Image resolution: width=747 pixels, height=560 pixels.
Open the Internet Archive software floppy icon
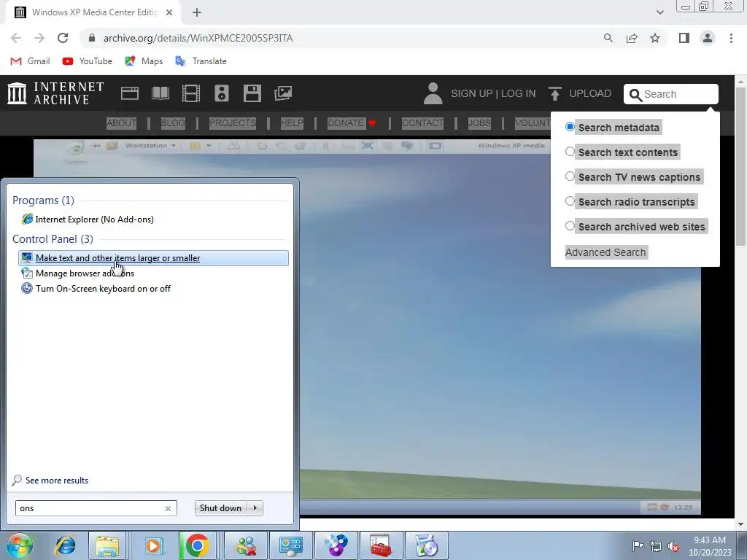pos(252,93)
